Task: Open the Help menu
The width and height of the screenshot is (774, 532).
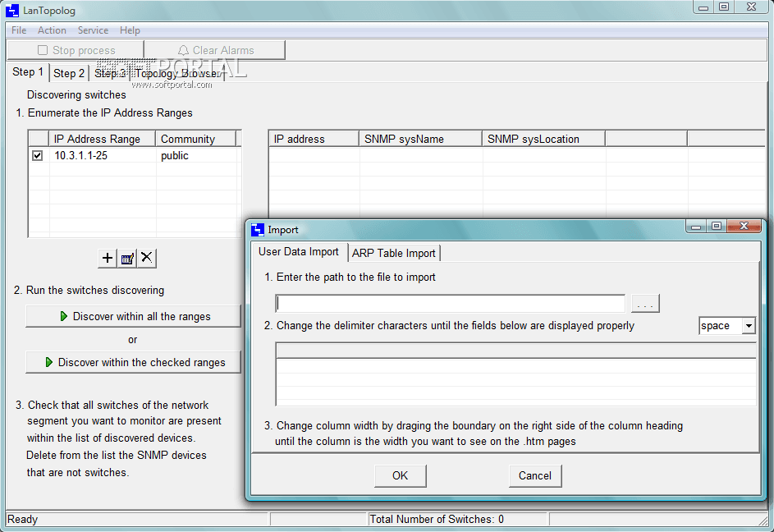Action: tap(130, 30)
